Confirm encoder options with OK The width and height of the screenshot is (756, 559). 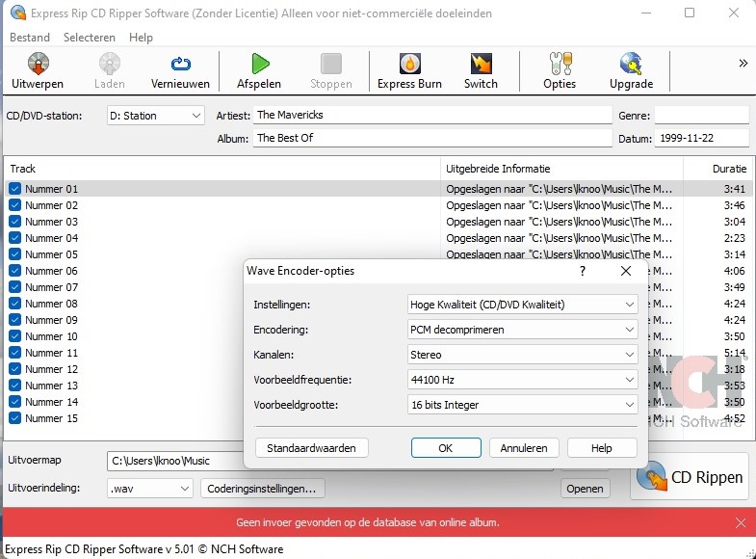(446, 448)
